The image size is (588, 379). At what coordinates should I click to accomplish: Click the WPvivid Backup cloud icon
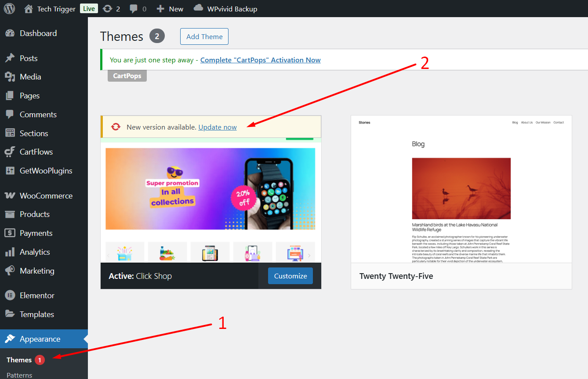(x=199, y=8)
